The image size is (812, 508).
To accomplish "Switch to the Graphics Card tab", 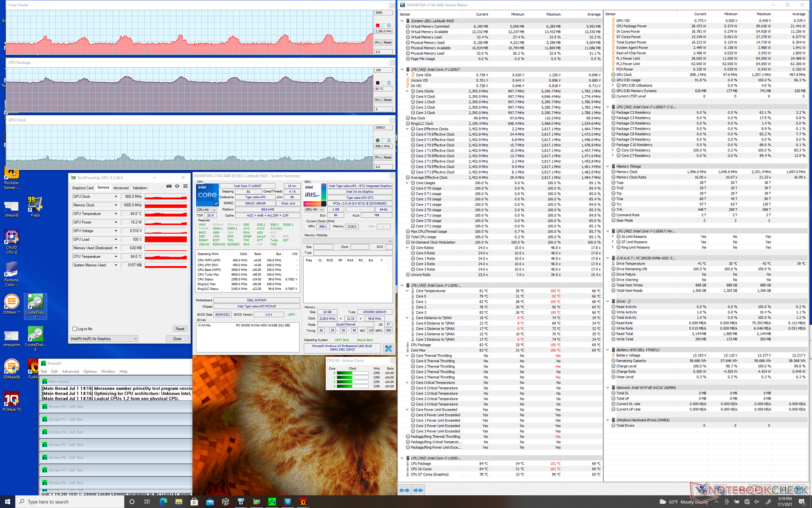I will click(x=82, y=188).
